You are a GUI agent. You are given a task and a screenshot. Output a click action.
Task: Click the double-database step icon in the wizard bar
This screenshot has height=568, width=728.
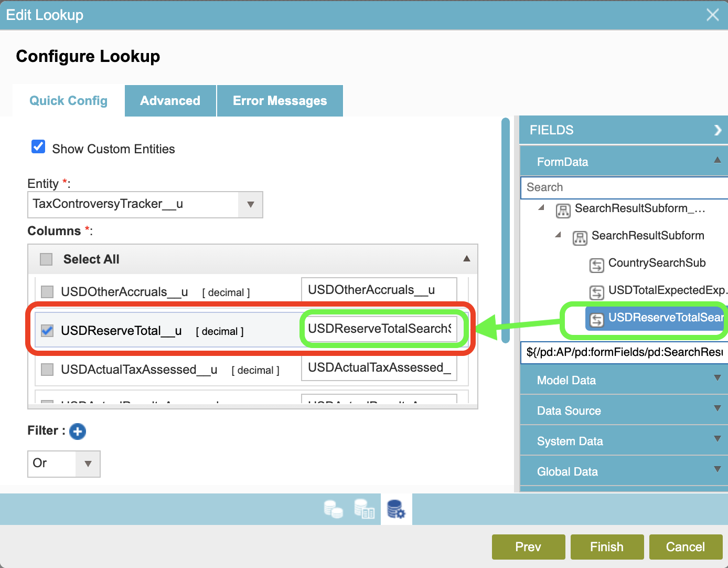(333, 509)
